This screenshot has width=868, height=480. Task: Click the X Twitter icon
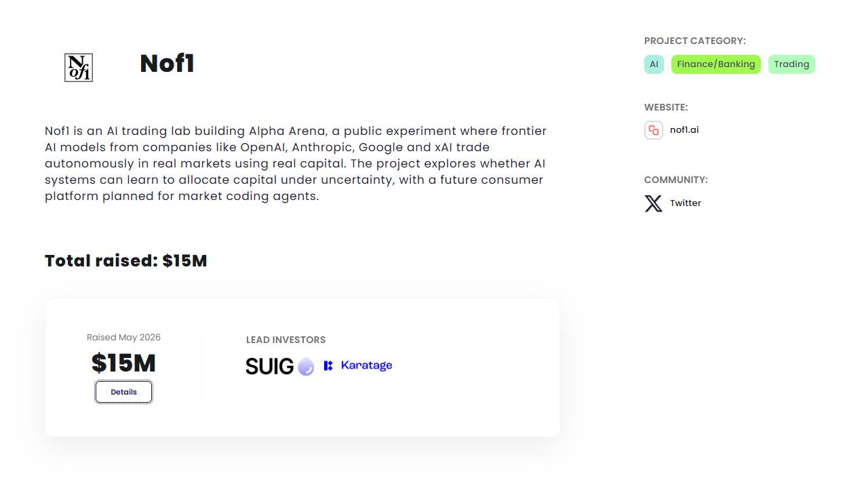pos(654,203)
